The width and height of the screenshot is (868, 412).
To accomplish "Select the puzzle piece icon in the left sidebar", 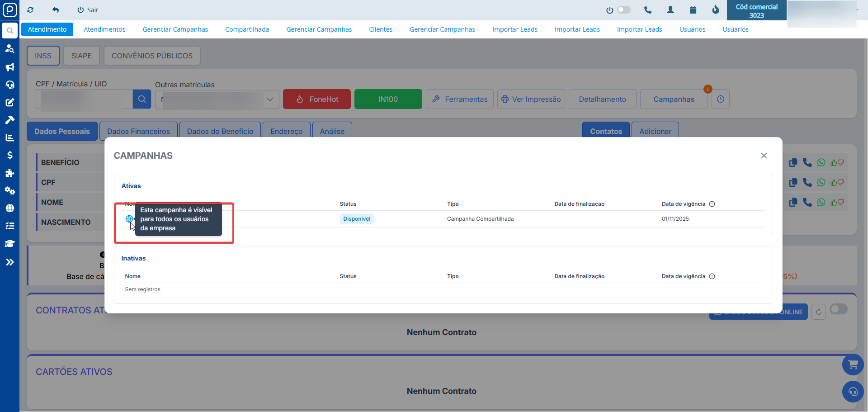I will click(9, 173).
